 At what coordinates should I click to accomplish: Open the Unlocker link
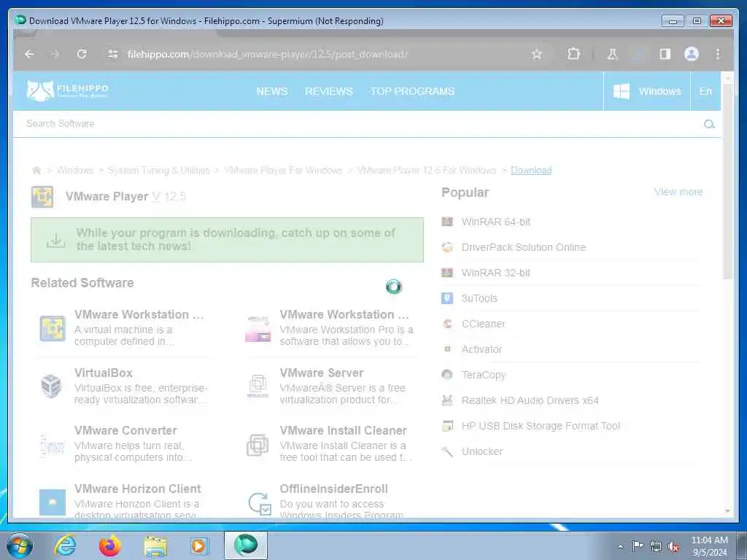482,451
